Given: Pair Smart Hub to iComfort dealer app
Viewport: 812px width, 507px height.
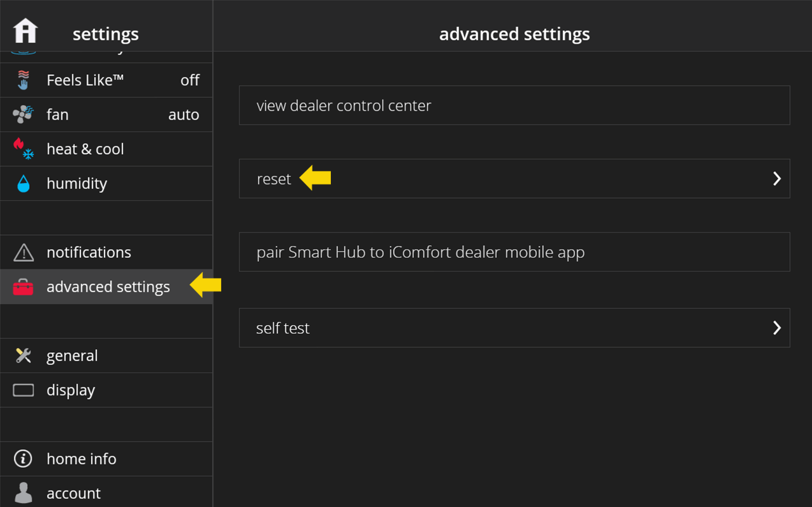Looking at the screenshot, I should click(514, 252).
